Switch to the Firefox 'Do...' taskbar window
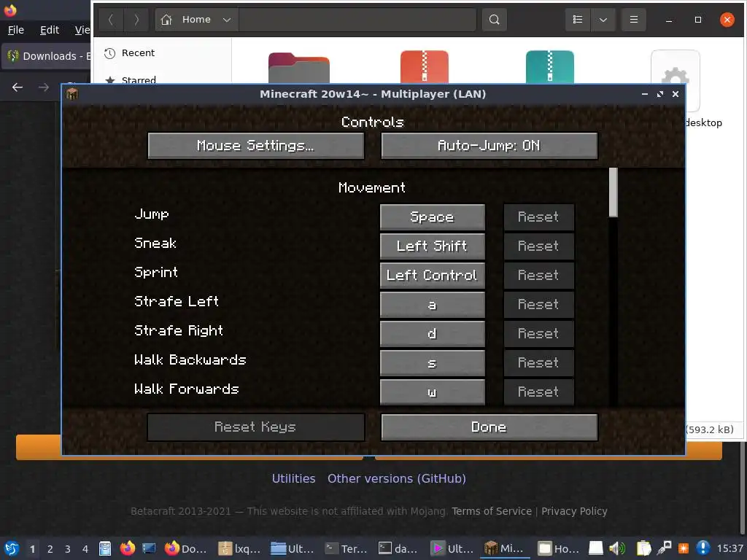This screenshot has height=560, width=747. click(x=186, y=548)
